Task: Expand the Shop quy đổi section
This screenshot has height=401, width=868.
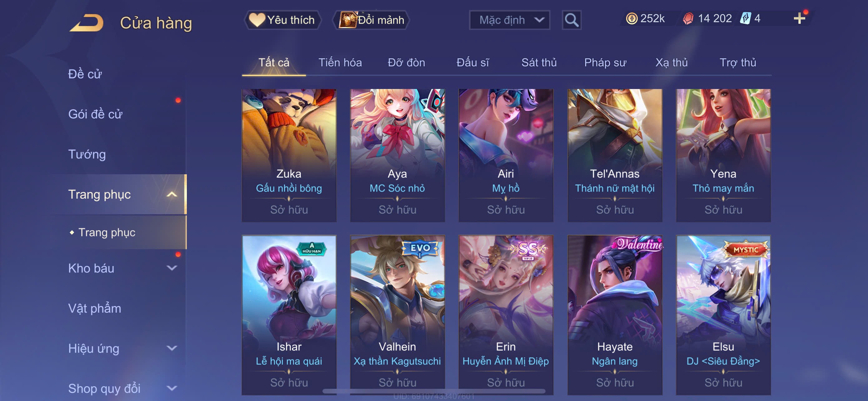Action: point(172,388)
